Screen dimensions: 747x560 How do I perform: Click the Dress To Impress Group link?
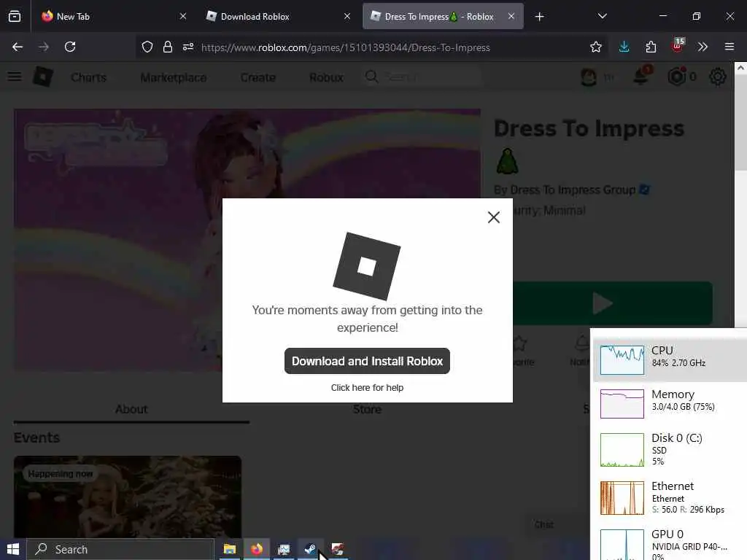click(573, 190)
